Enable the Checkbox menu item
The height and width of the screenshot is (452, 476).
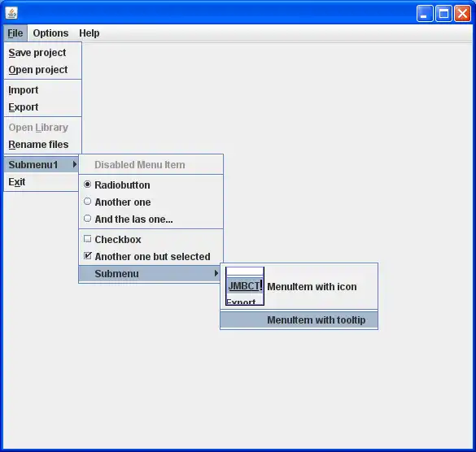pyautogui.click(x=151, y=239)
